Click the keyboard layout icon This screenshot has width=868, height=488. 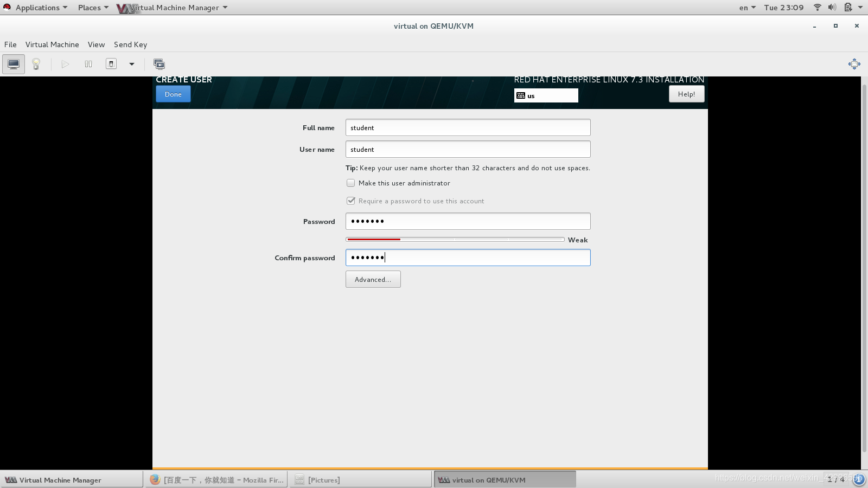pos(521,95)
